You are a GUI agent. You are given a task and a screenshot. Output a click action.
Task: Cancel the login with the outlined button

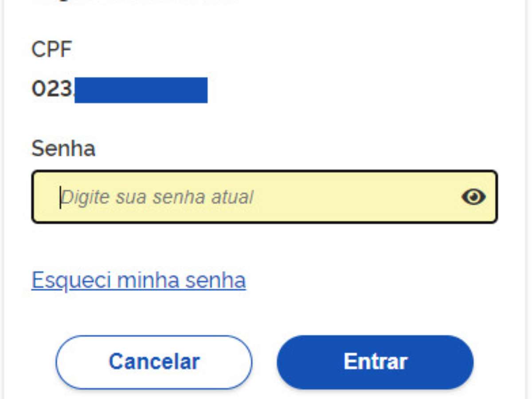pyautogui.click(x=154, y=362)
